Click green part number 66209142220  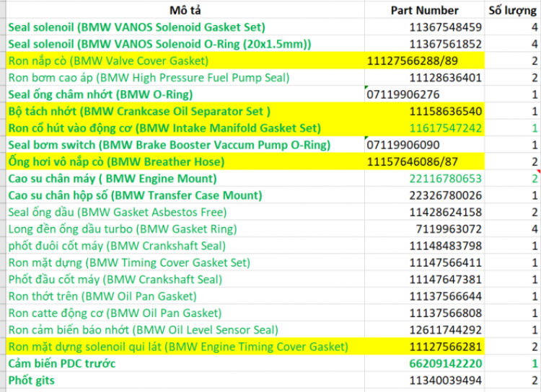(424, 363)
